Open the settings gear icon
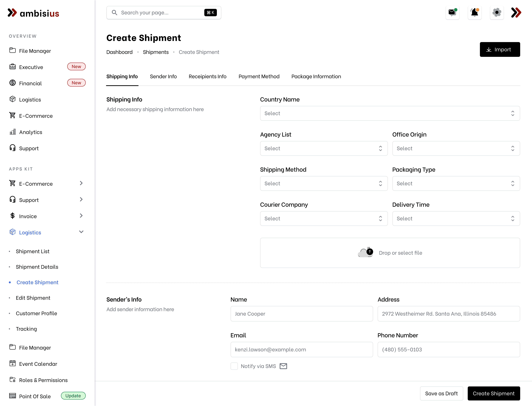Screen dimensions: 532x406 (x=497, y=12)
